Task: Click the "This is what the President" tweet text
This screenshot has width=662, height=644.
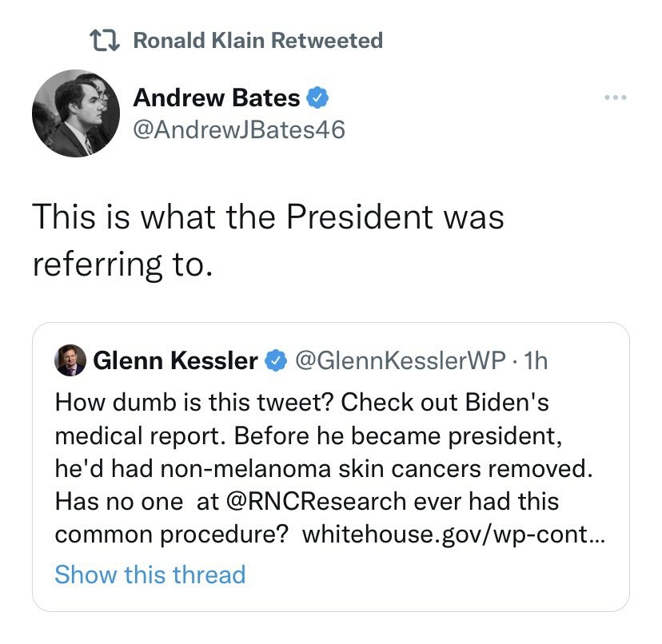Action: [268, 217]
